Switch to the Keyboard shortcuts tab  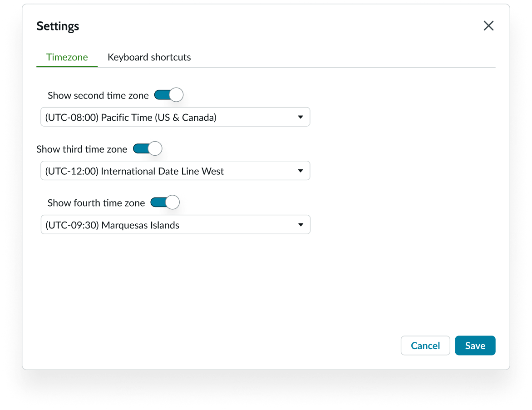(149, 57)
